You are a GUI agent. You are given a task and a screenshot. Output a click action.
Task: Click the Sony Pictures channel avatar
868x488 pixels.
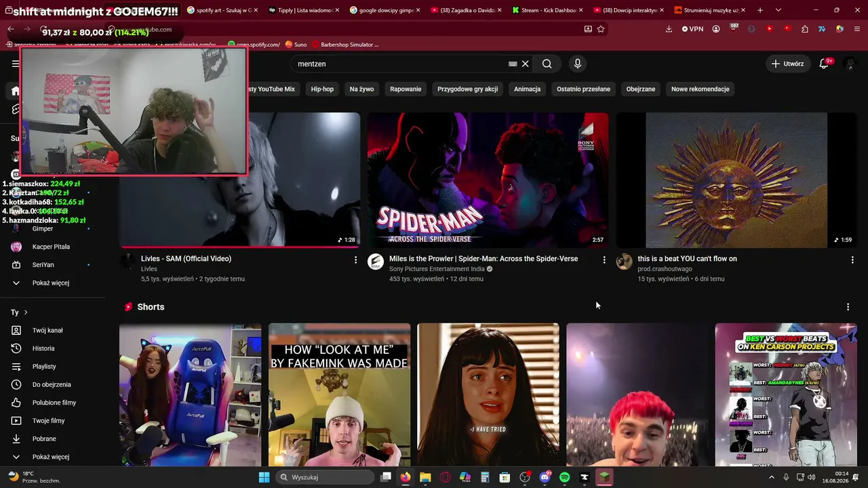coord(376,262)
